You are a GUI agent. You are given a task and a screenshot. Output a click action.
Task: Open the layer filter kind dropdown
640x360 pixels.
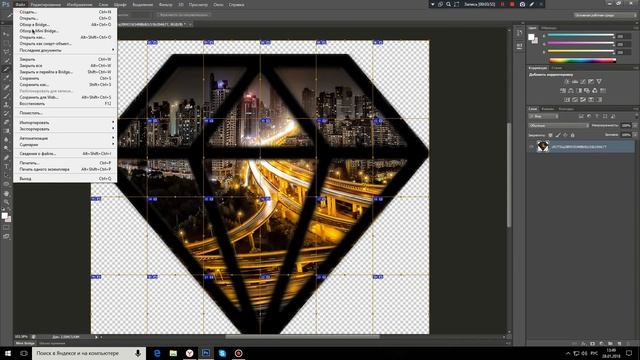(x=544, y=116)
